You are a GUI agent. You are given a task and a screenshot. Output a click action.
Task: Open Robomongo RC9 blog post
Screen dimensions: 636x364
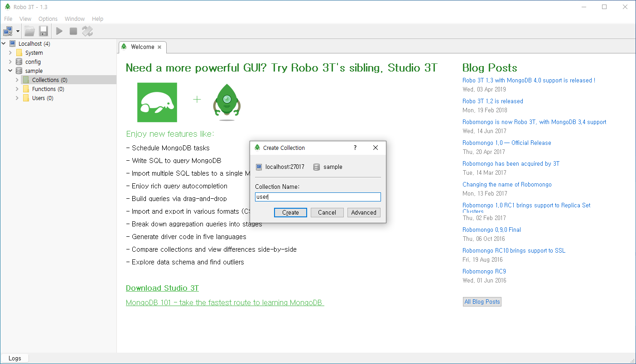point(484,271)
